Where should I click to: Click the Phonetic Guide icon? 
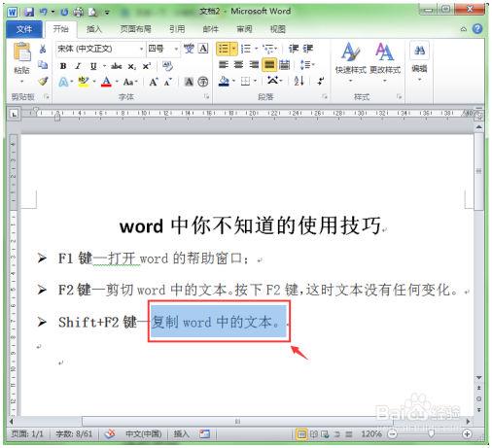click(189, 49)
